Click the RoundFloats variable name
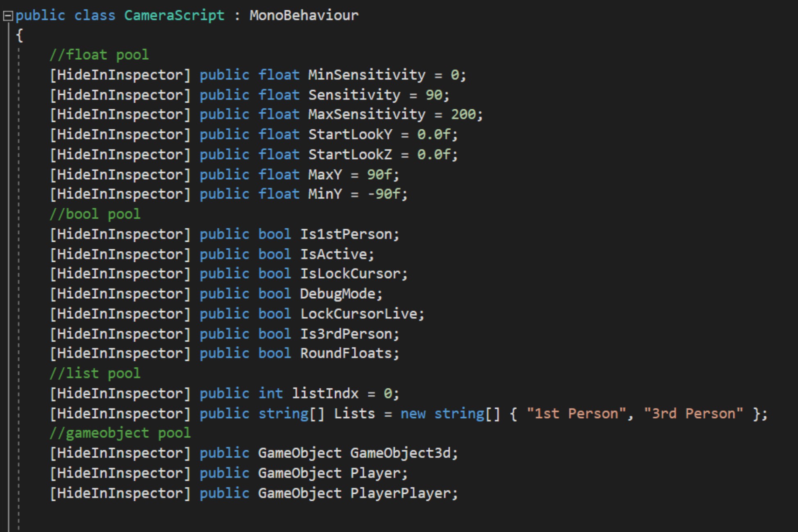Screen dimensions: 798x532 [x=346, y=354]
